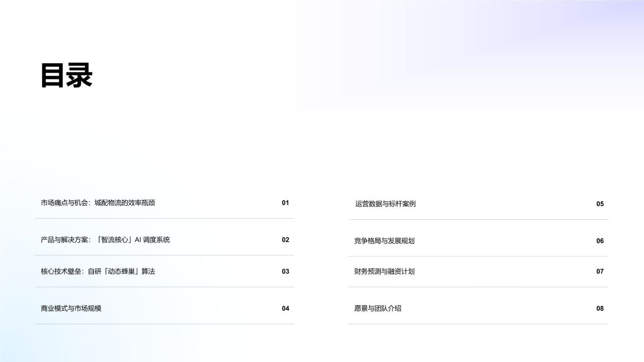Click page number 02
The image size is (644, 362).
pos(285,240)
